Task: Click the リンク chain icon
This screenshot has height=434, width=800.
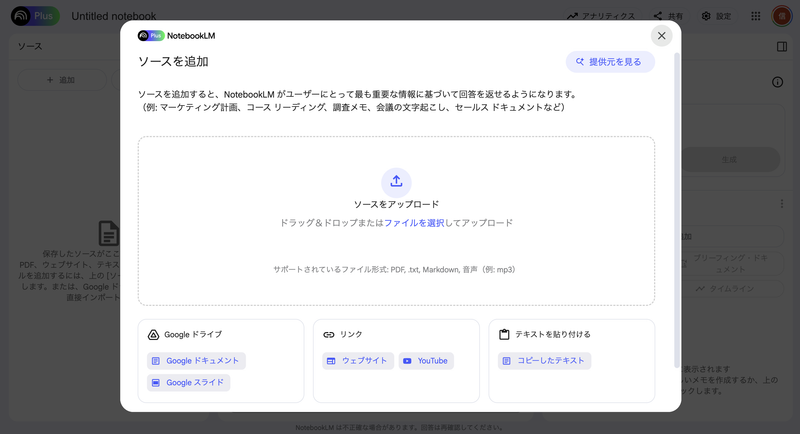Action: point(329,335)
